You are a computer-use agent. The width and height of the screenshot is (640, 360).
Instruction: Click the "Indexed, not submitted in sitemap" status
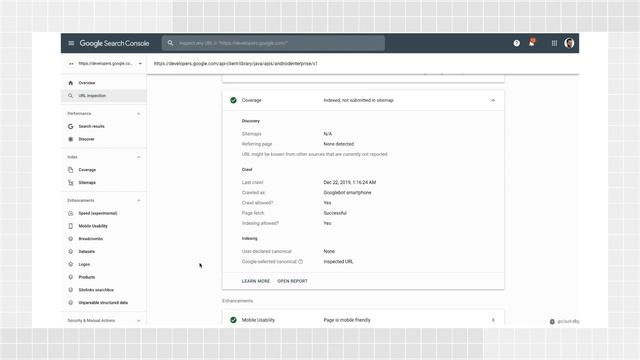(358, 100)
